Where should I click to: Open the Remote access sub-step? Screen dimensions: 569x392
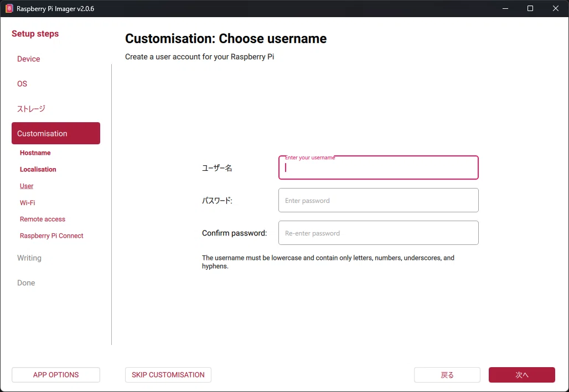coord(43,219)
